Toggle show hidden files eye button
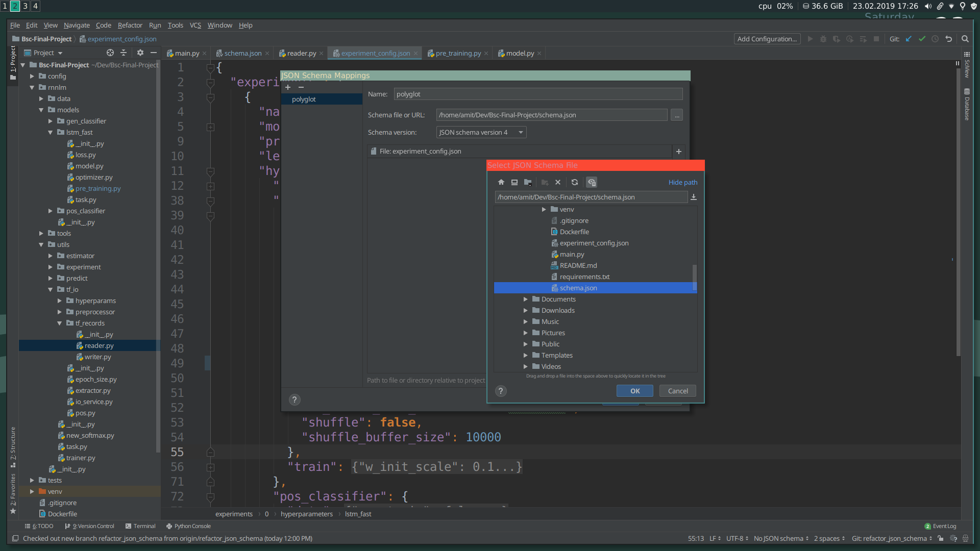The image size is (980, 551). [592, 182]
